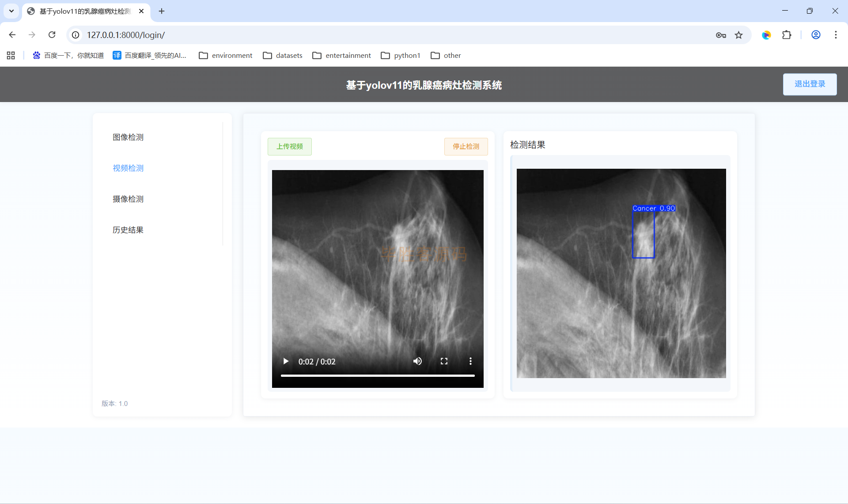
Task: Open the Chrome profile icon
Action: tap(816, 35)
